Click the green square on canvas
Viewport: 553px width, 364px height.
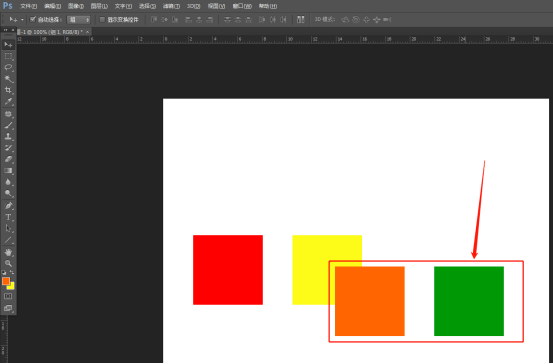(469, 301)
